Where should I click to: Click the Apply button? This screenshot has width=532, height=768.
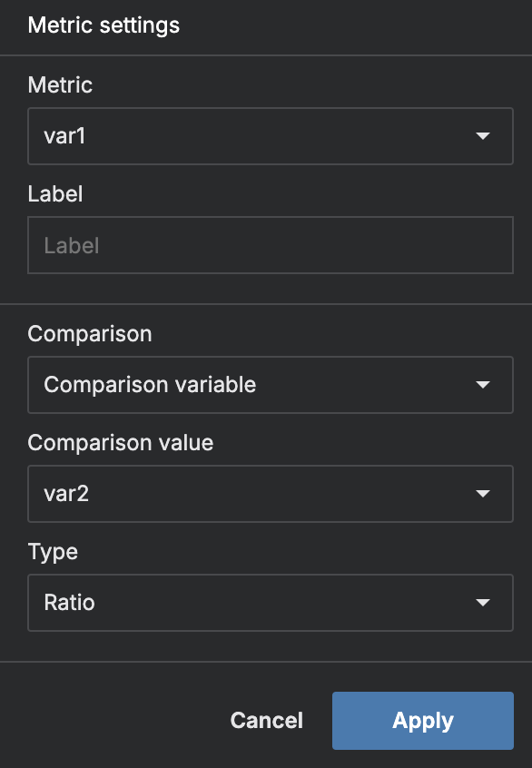[x=422, y=720]
